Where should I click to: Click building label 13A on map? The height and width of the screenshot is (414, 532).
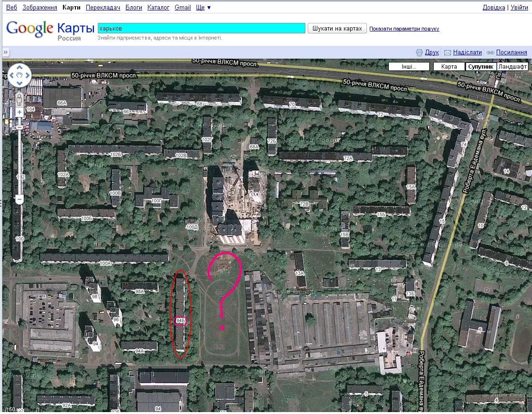click(x=300, y=273)
